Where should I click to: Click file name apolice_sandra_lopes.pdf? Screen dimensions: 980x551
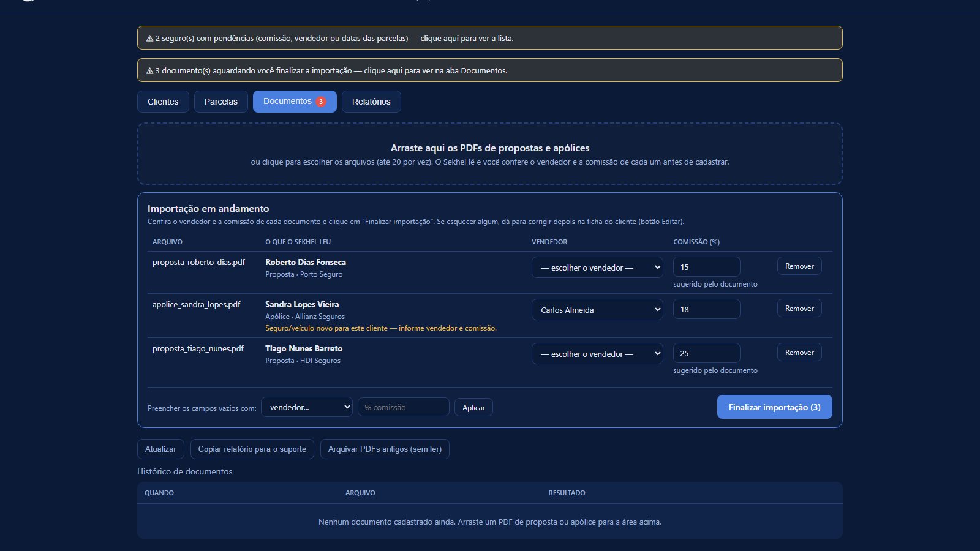(197, 304)
